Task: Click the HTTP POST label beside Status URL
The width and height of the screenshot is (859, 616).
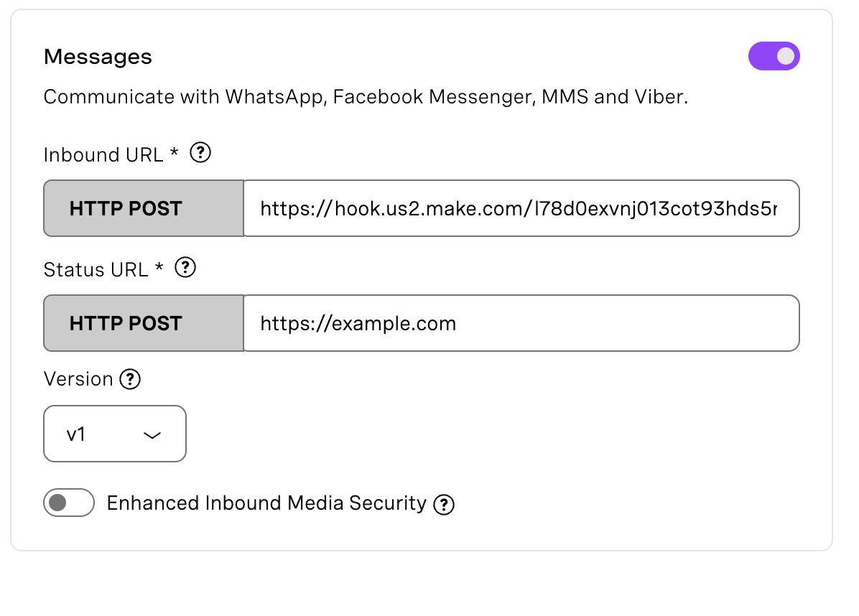Action: (x=124, y=323)
